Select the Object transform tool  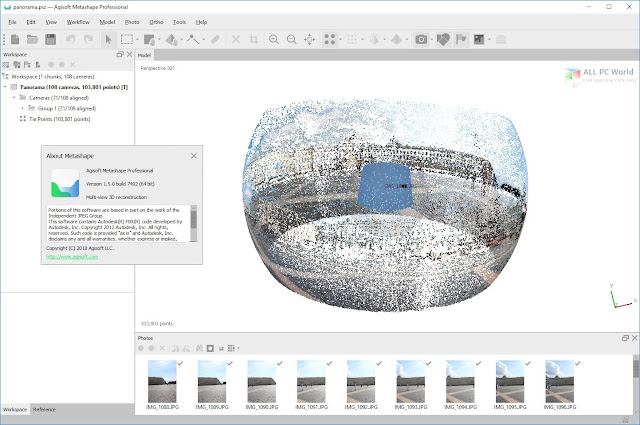coord(171,39)
